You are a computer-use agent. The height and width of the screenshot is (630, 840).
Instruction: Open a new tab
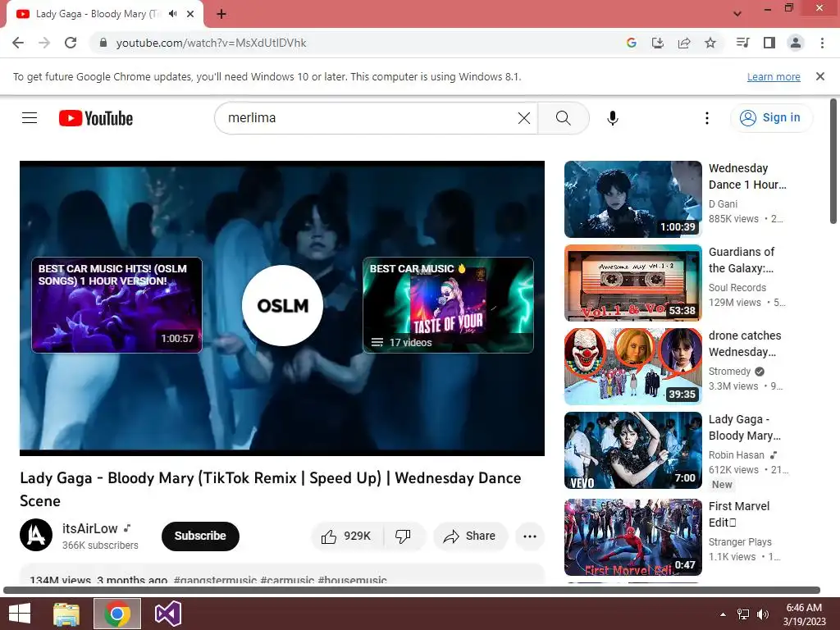[221, 14]
